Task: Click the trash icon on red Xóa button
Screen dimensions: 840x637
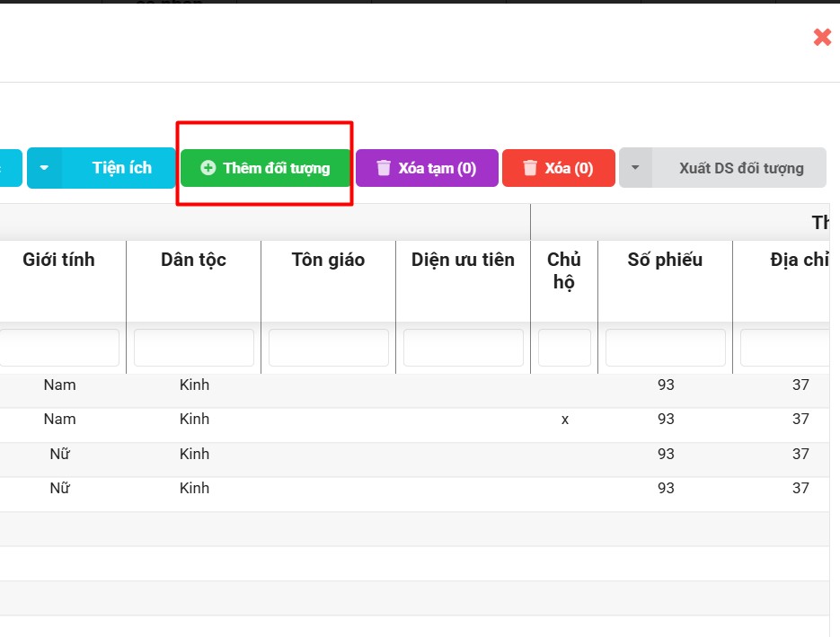Action: [x=530, y=168]
